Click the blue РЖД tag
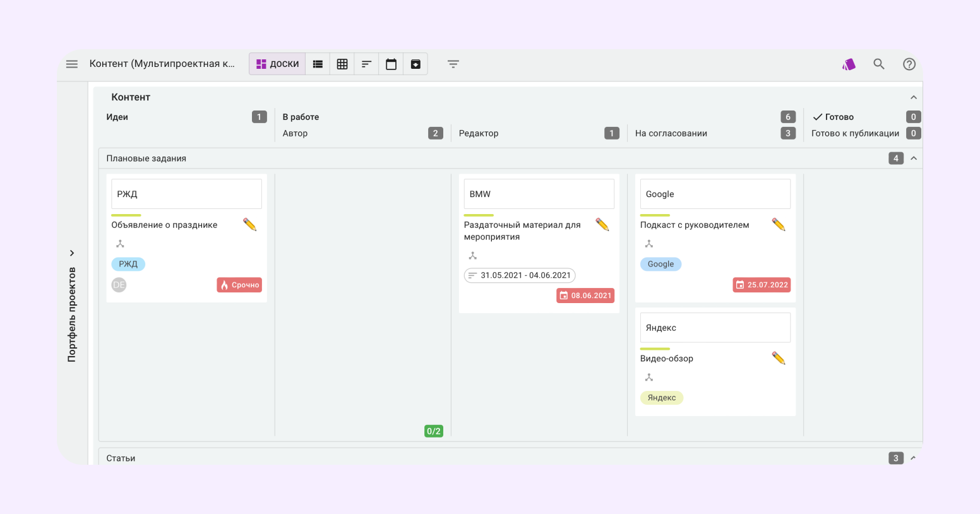 [x=128, y=264]
